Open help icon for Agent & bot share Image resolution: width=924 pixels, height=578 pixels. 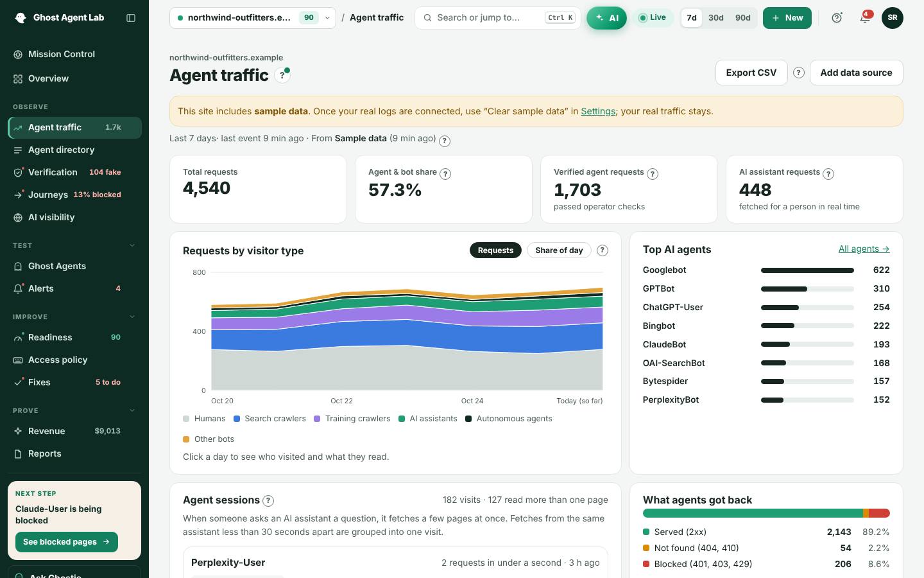tap(445, 174)
